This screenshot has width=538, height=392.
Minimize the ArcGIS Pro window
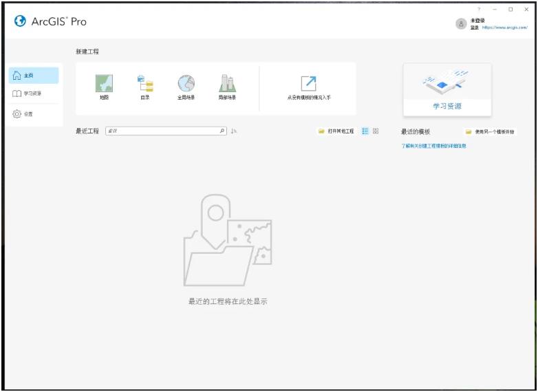[x=495, y=10]
